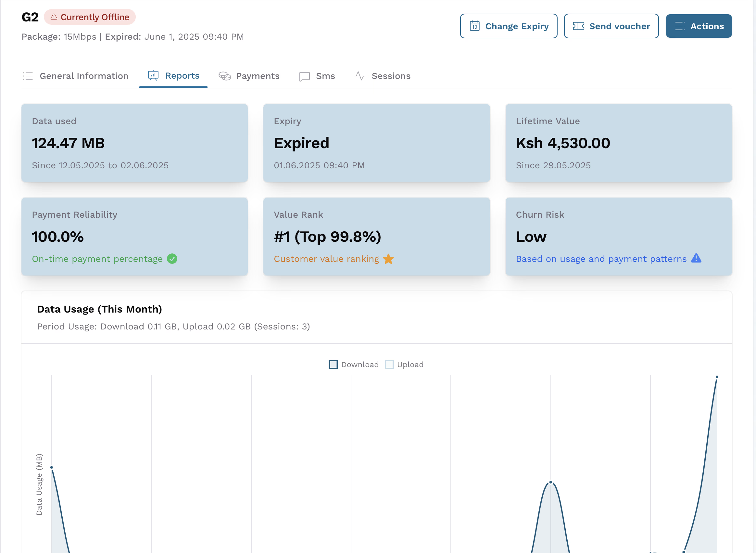Click the voucher ticket icon

[578, 26]
